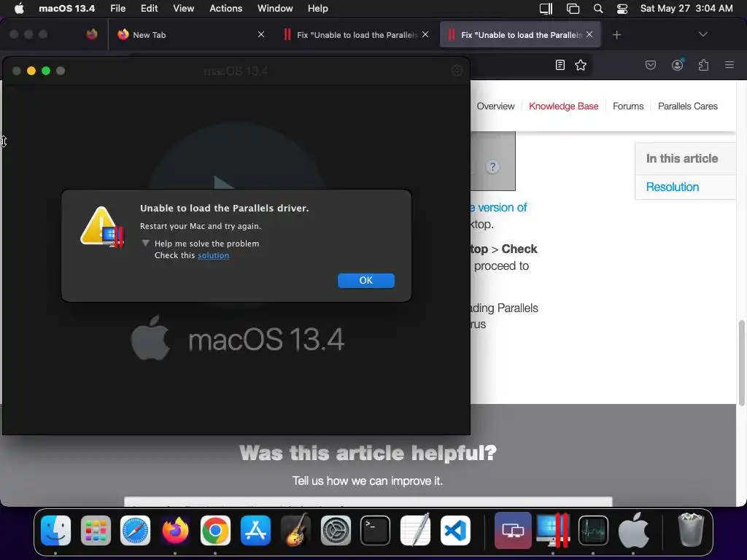
Task: Open Parallels Desktop from the Dock
Action: pyautogui.click(x=553, y=531)
